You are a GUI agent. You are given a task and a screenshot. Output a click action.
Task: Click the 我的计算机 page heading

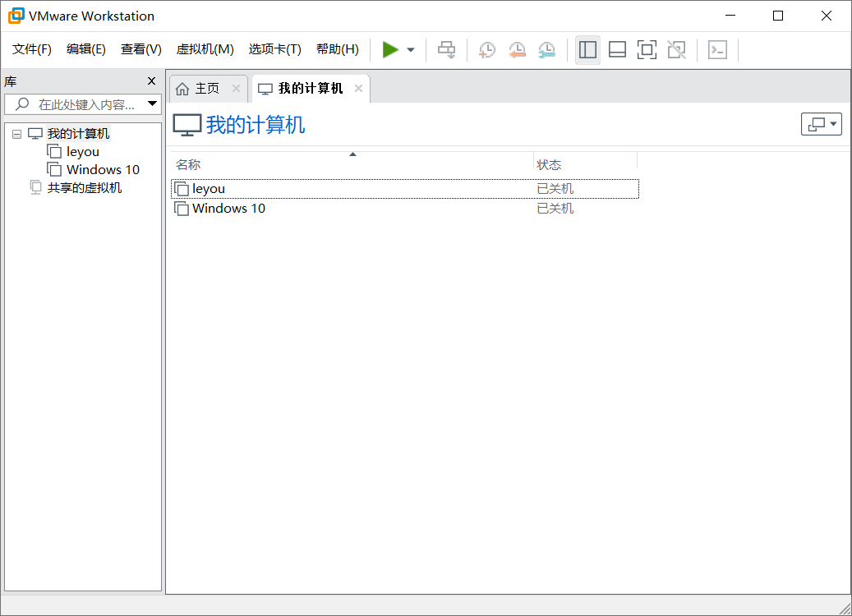[x=256, y=125]
